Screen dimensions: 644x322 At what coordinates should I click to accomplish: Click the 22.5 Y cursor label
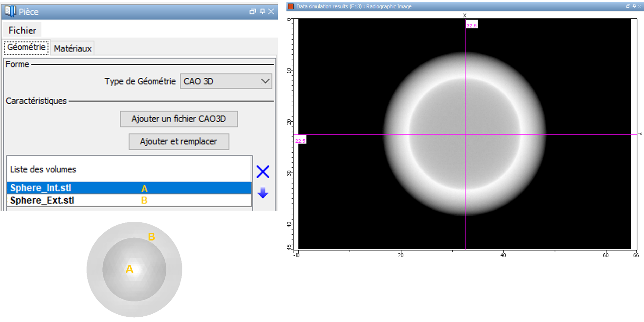click(300, 141)
